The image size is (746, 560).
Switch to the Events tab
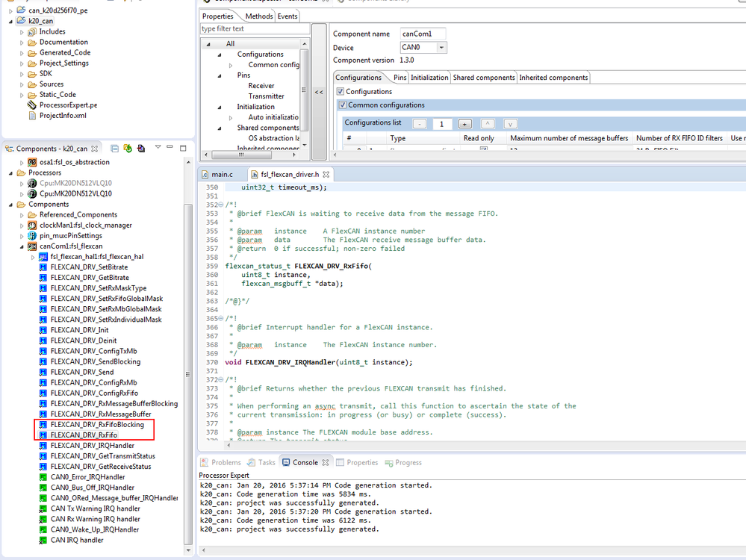pyautogui.click(x=287, y=16)
